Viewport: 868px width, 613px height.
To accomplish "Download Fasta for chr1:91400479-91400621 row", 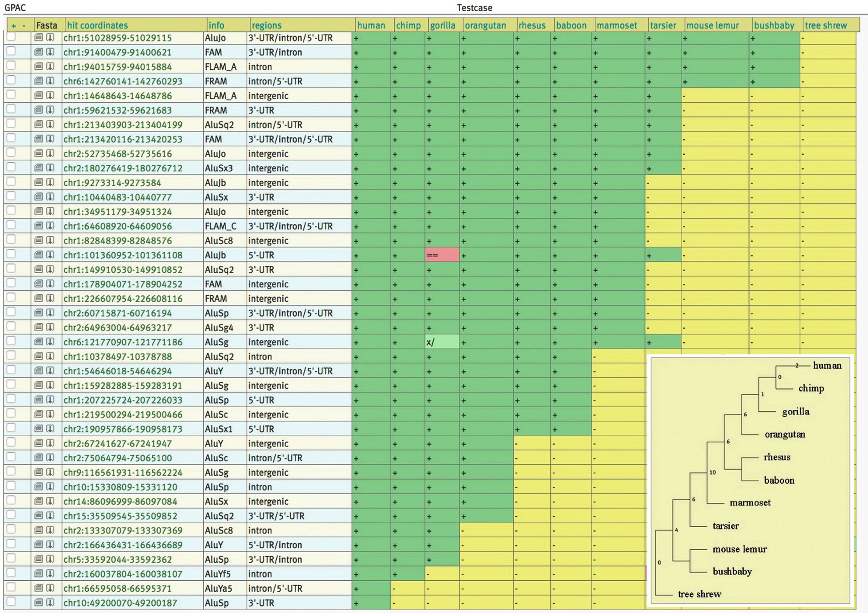I will [x=50, y=52].
